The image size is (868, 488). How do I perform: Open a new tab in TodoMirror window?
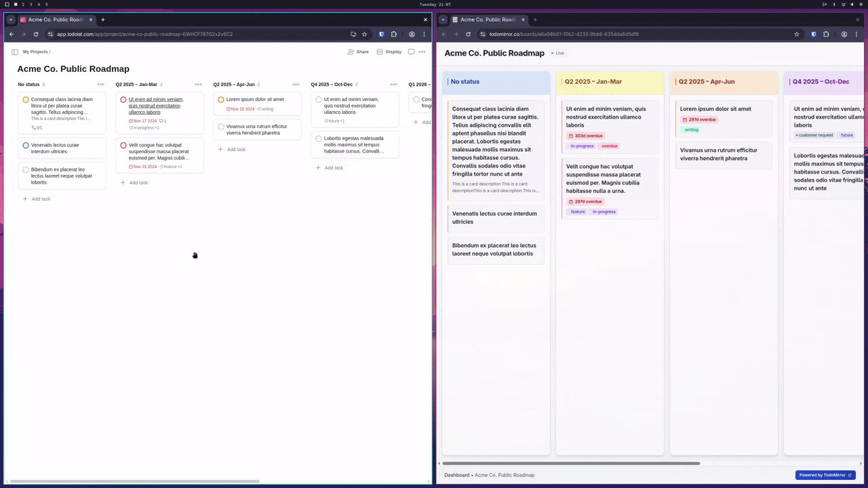coord(535,20)
